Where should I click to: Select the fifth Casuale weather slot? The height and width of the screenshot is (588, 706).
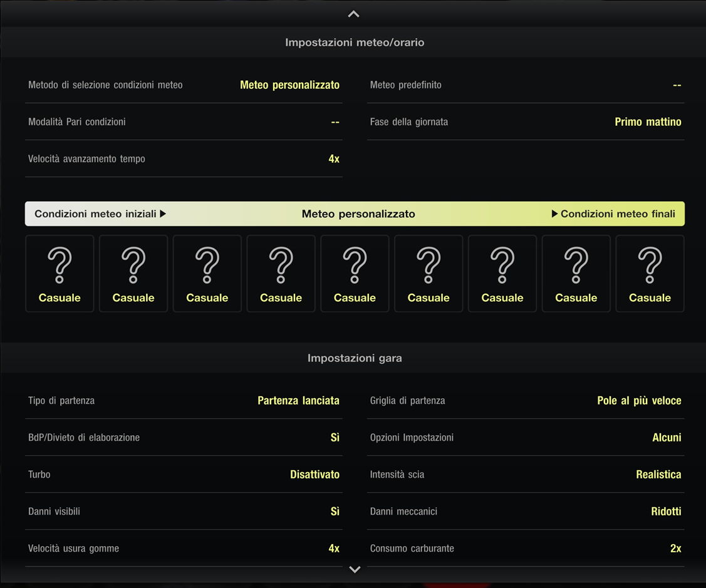(x=355, y=274)
